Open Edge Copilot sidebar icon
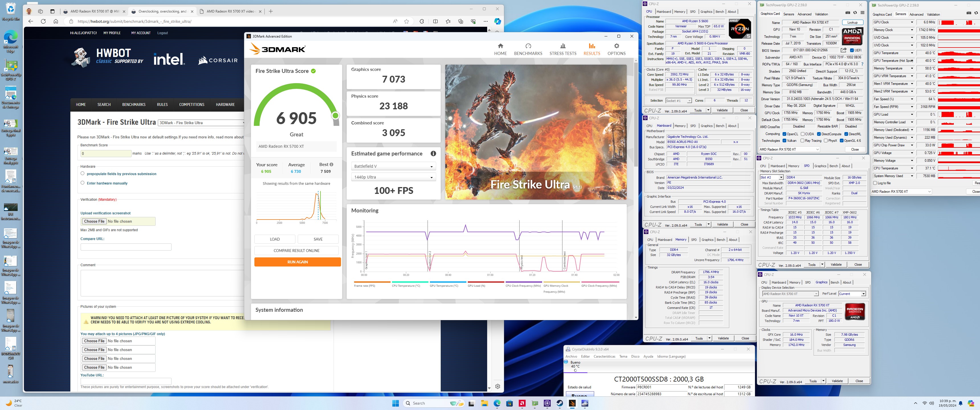Viewport: 980px width, 410px height. 497,21
